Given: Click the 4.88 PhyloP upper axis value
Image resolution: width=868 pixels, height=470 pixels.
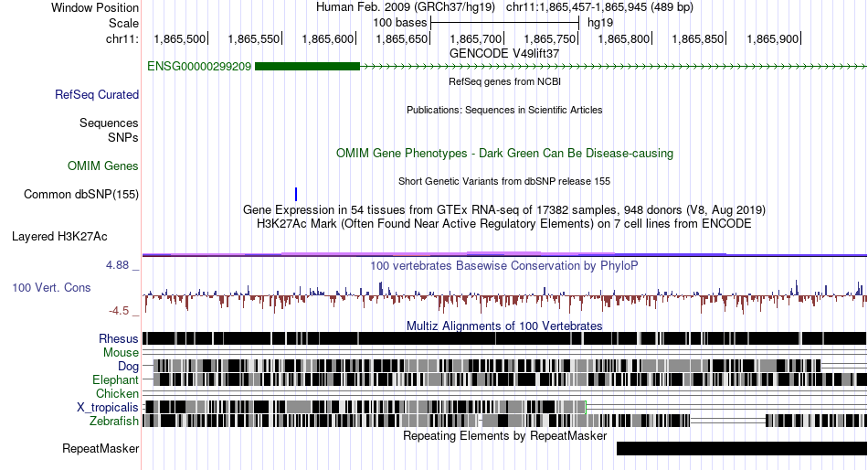Looking at the screenshot, I should coord(117,265).
